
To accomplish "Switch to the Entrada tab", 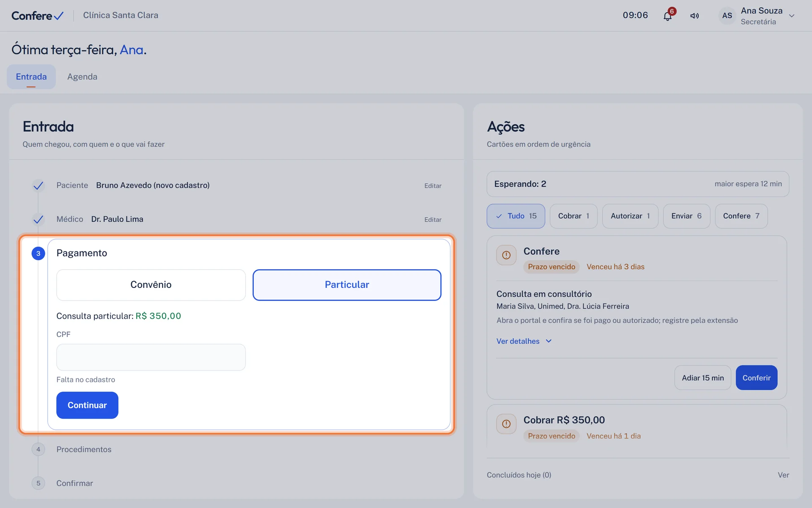I will pos(31,77).
